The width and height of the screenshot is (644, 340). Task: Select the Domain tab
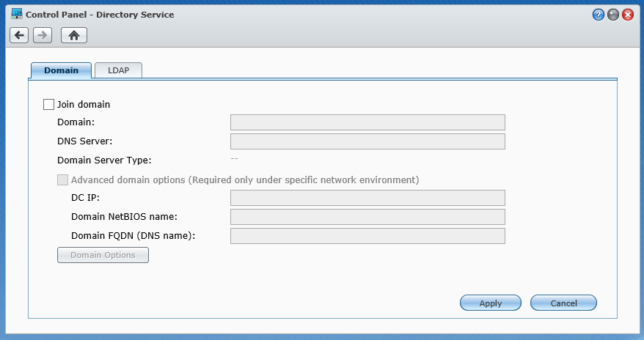click(x=61, y=70)
